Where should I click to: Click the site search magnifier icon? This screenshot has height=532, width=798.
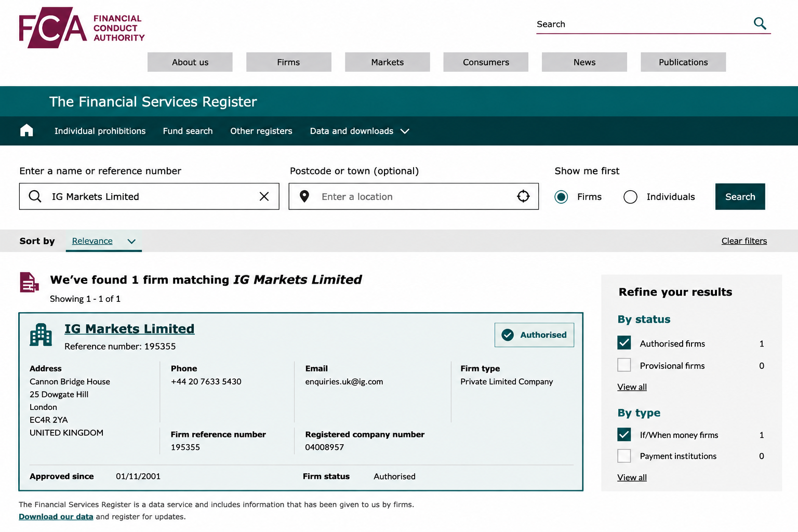[760, 23]
